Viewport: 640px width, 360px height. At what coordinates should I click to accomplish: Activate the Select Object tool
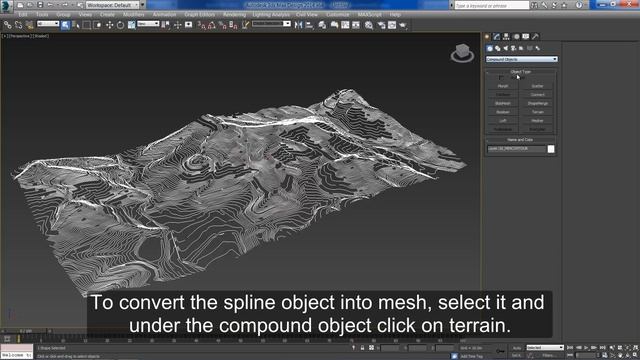pyautogui.click(x=65, y=25)
